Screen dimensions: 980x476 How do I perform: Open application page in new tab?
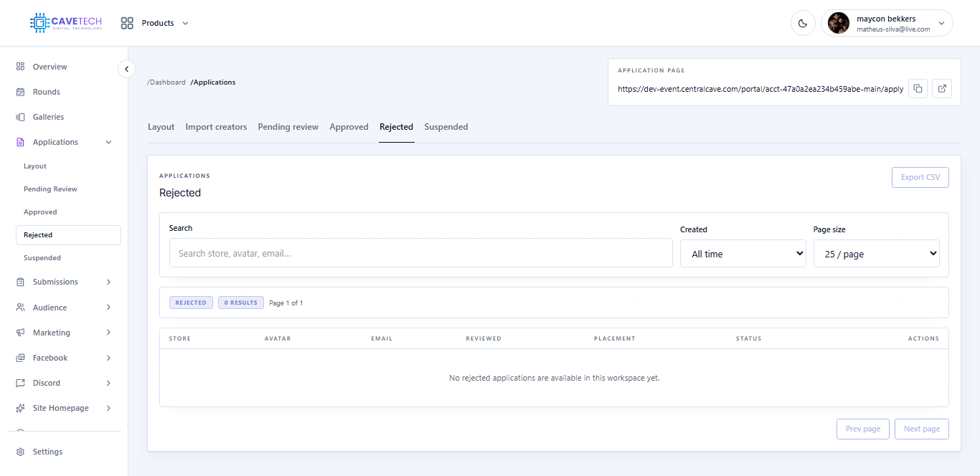(942, 89)
